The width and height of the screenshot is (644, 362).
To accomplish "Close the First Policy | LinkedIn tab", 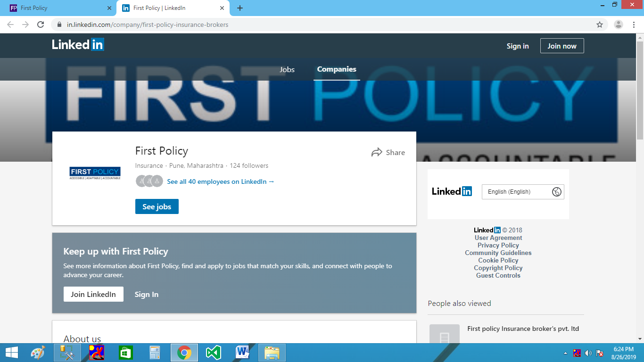I will [223, 8].
